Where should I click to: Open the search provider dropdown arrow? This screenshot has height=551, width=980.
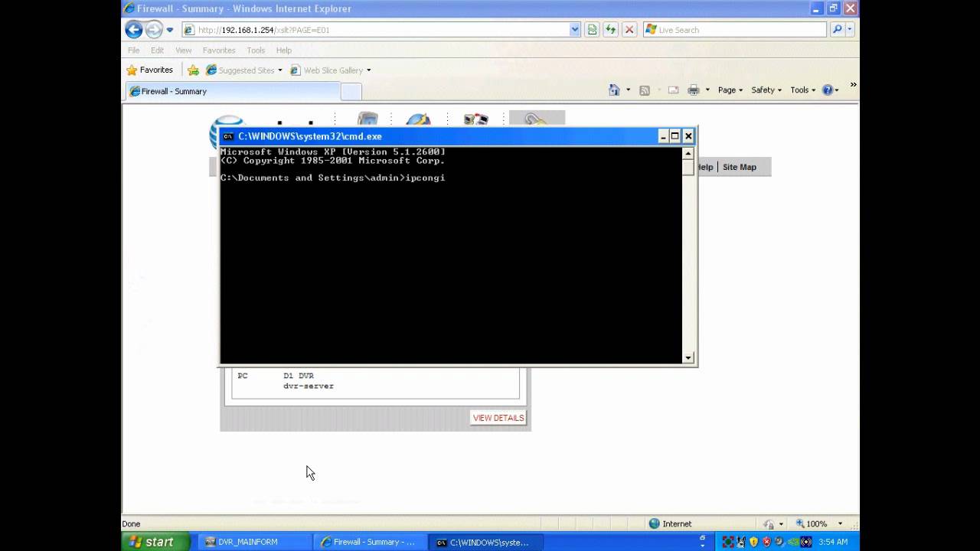click(x=850, y=30)
